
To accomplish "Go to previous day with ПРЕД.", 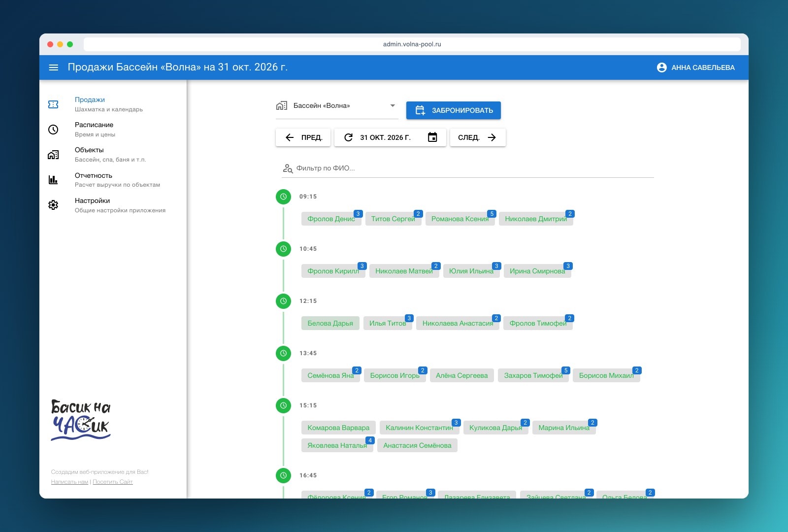I will point(303,137).
